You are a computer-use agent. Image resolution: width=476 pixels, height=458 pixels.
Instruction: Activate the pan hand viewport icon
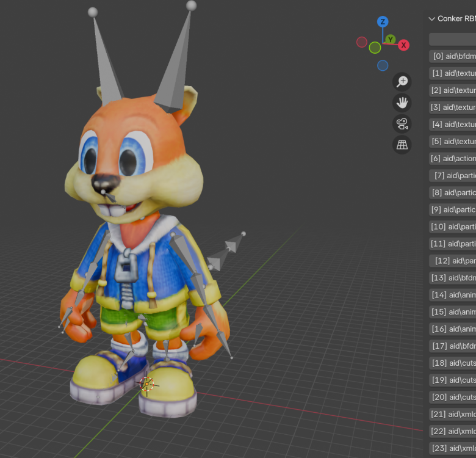[402, 103]
